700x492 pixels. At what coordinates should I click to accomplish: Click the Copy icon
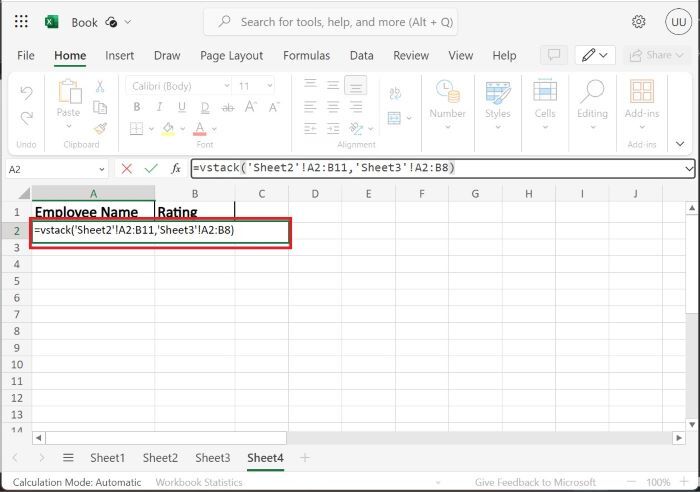100,108
